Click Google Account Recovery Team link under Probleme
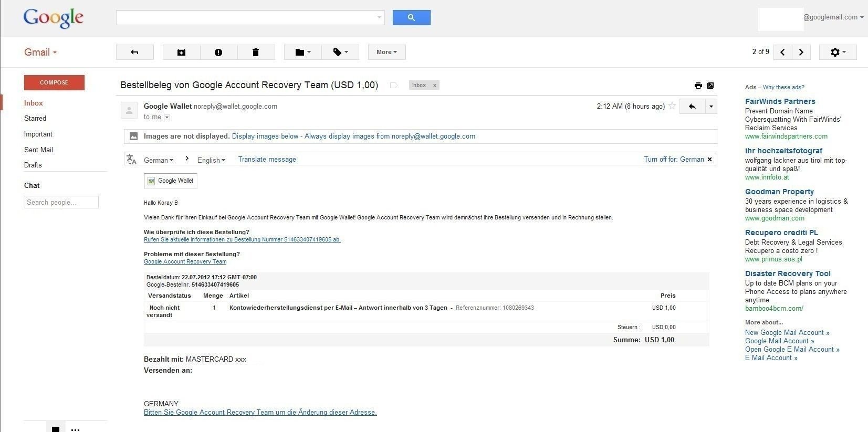 coord(185,261)
